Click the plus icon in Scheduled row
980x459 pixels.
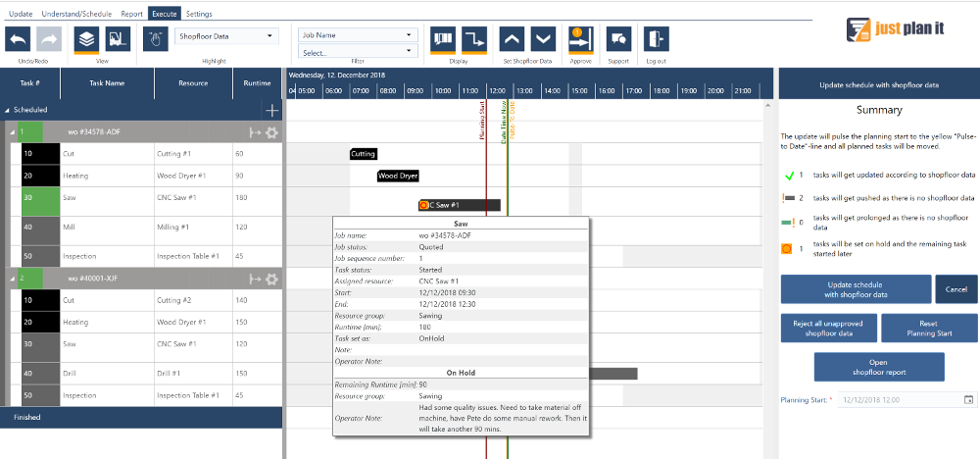[271, 111]
